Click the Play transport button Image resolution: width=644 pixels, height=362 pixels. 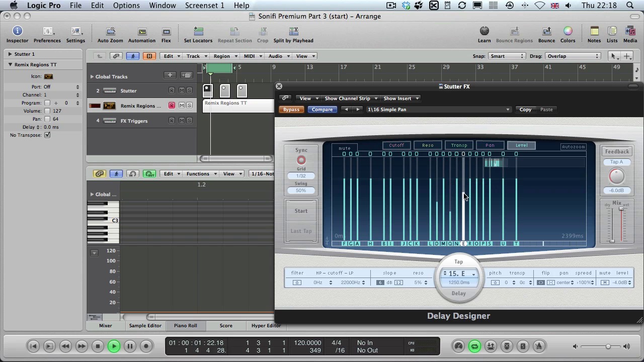(114, 346)
